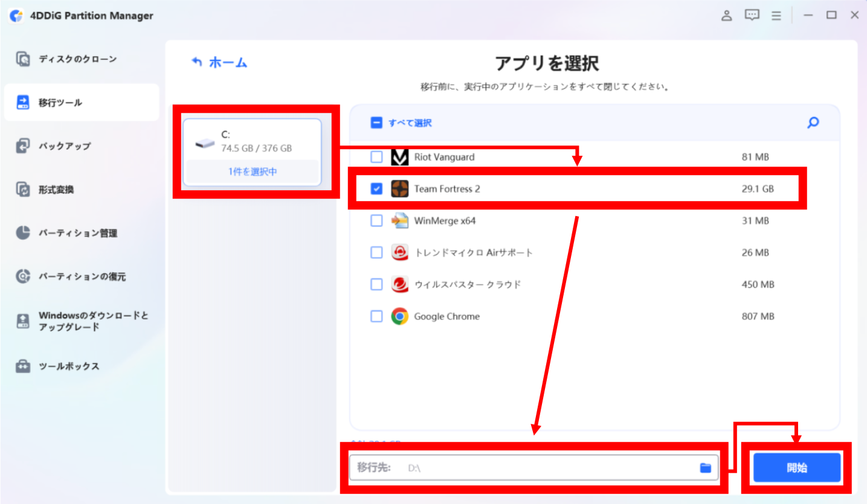Open バックアップ in the sidebar
The image size is (867, 504).
(82, 146)
